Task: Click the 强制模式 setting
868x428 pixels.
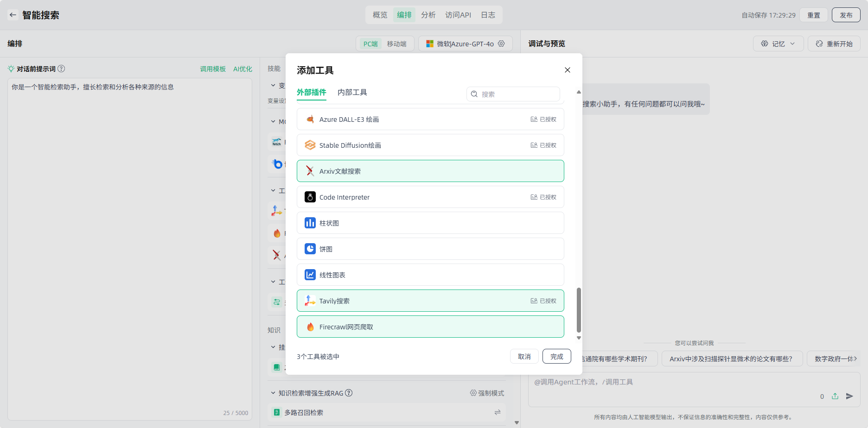Action: (x=487, y=393)
